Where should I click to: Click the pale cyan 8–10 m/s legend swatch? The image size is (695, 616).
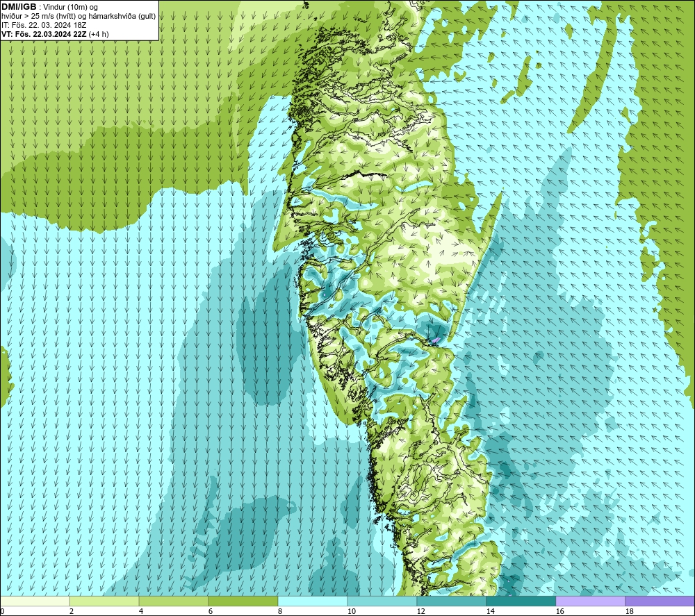click(x=313, y=601)
